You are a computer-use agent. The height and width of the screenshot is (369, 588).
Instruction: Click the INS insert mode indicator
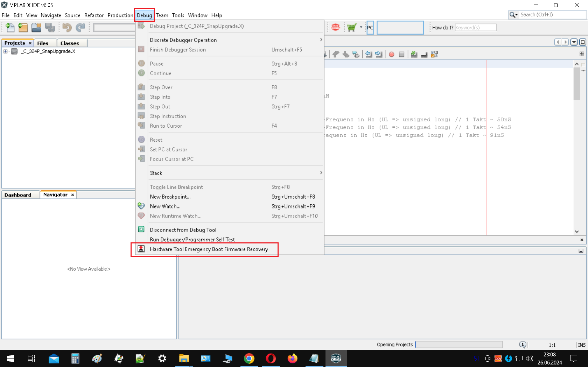pyautogui.click(x=582, y=345)
